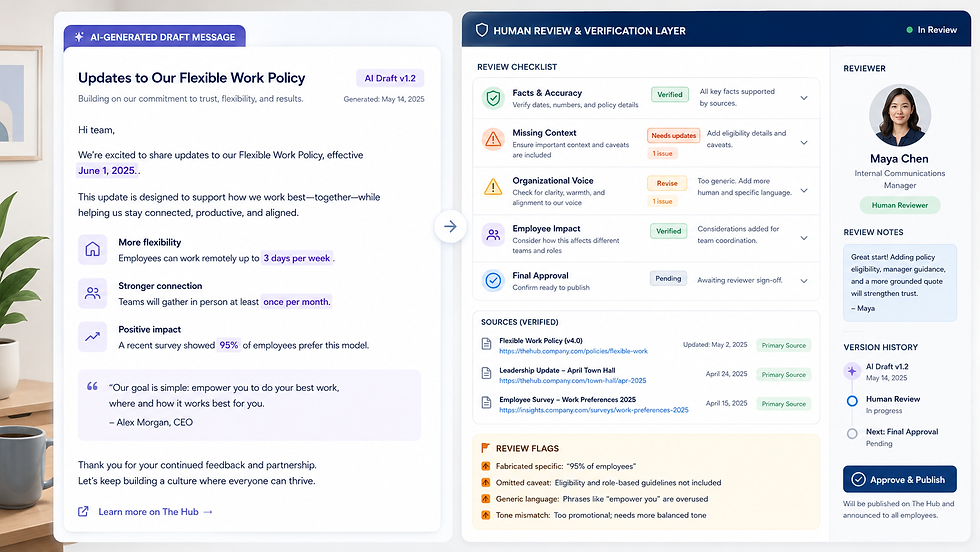Click the people icon for Employee Impact

pyautogui.click(x=493, y=234)
